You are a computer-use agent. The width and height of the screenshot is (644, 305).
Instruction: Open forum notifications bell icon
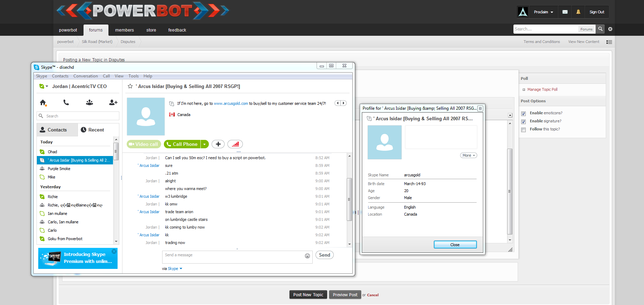point(578,12)
